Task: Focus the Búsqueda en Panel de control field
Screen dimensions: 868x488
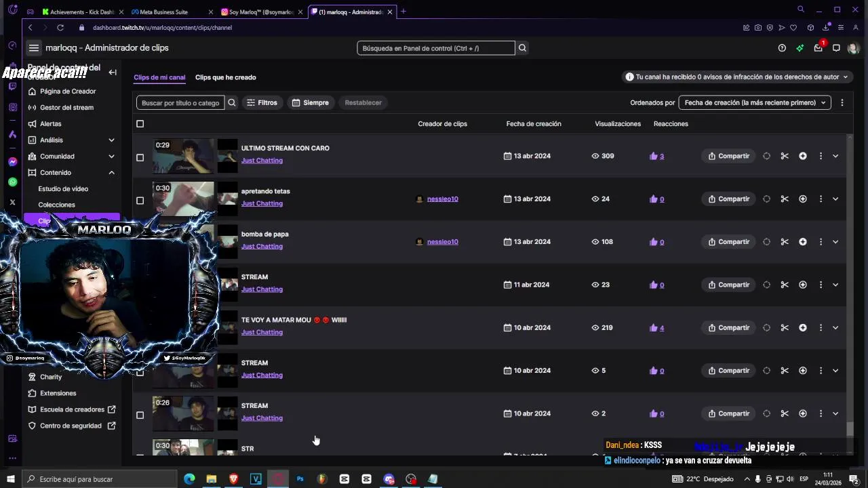Action: coord(436,48)
